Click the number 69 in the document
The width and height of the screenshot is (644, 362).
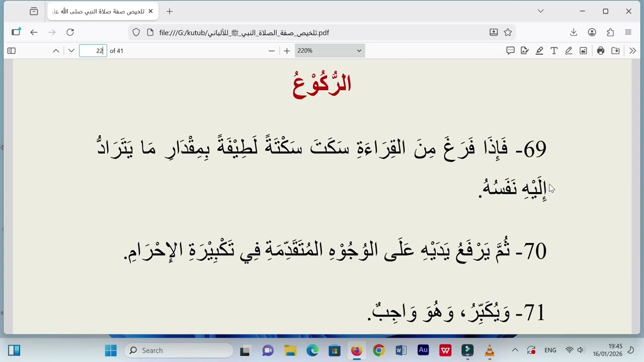pyautogui.click(x=535, y=149)
